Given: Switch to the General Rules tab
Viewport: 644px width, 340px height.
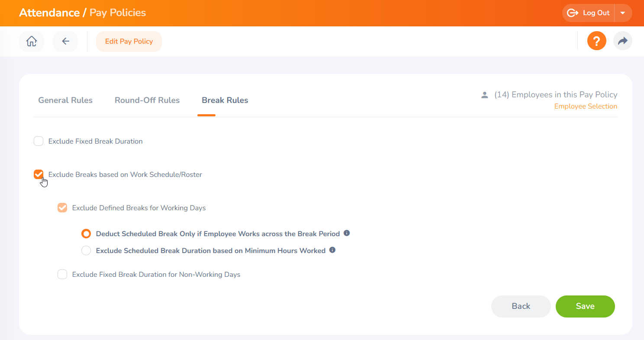Looking at the screenshot, I should pos(65,100).
